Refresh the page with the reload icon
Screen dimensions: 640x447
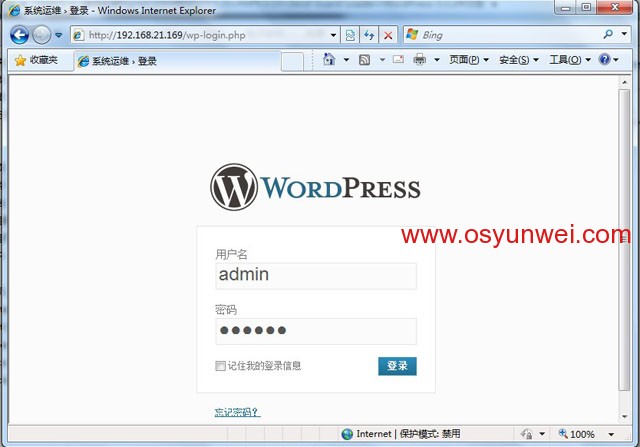pyautogui.click(x=369, y=36)
